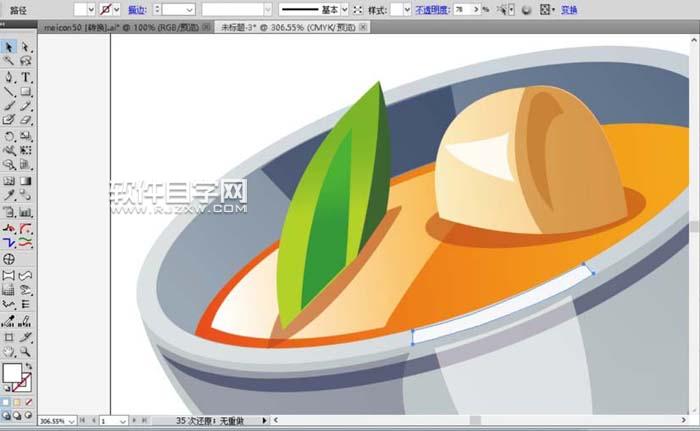Select the Rotate tool

click(9, 135)
